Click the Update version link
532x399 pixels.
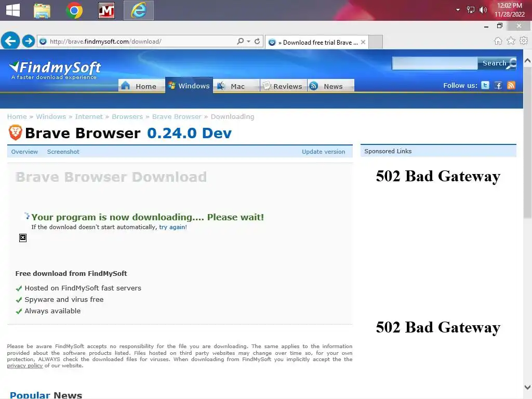323,152
